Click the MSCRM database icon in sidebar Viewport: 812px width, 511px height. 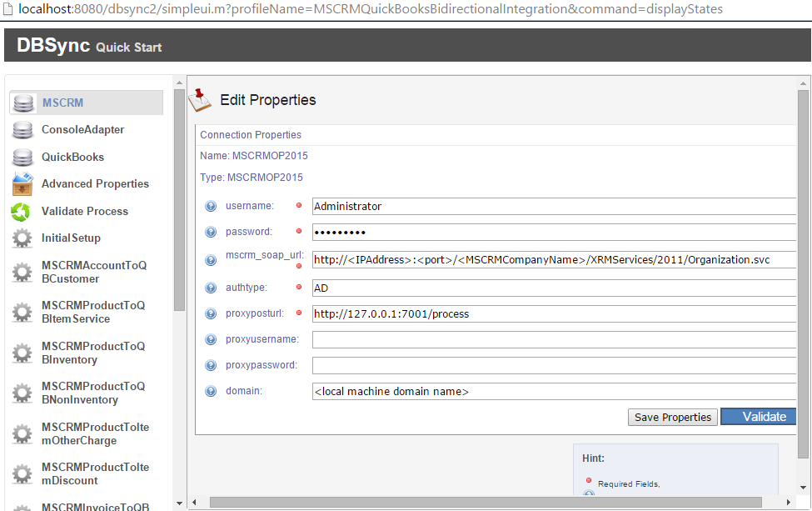click(23, 103)
